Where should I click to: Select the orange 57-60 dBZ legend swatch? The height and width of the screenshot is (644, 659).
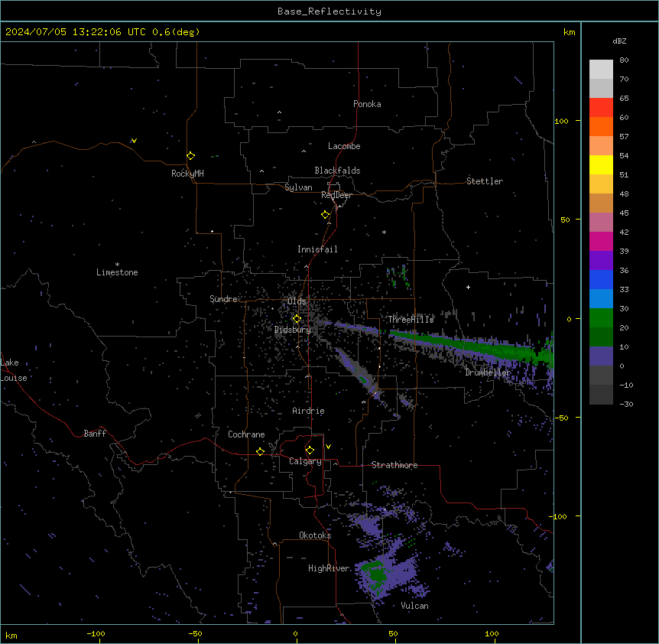601,126
